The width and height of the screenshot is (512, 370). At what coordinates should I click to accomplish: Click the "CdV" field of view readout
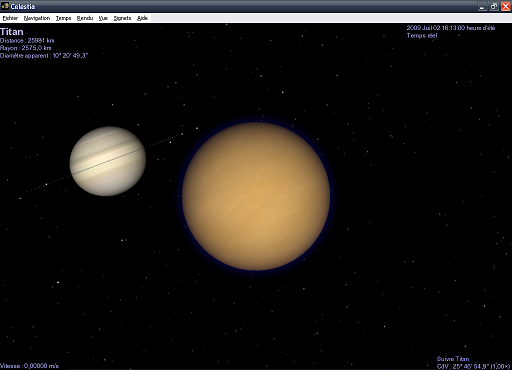474,366
